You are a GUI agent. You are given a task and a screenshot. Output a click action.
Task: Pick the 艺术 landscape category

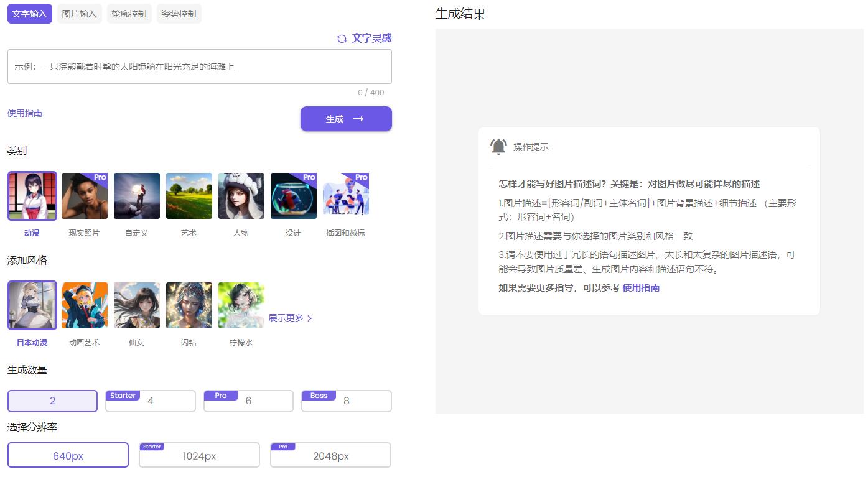pyautogui.click(x=189, y=196)
